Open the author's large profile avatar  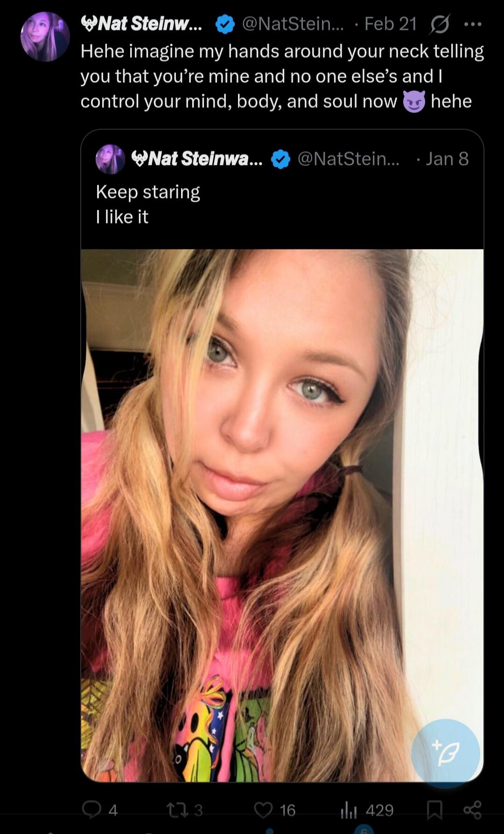(45, 37)
